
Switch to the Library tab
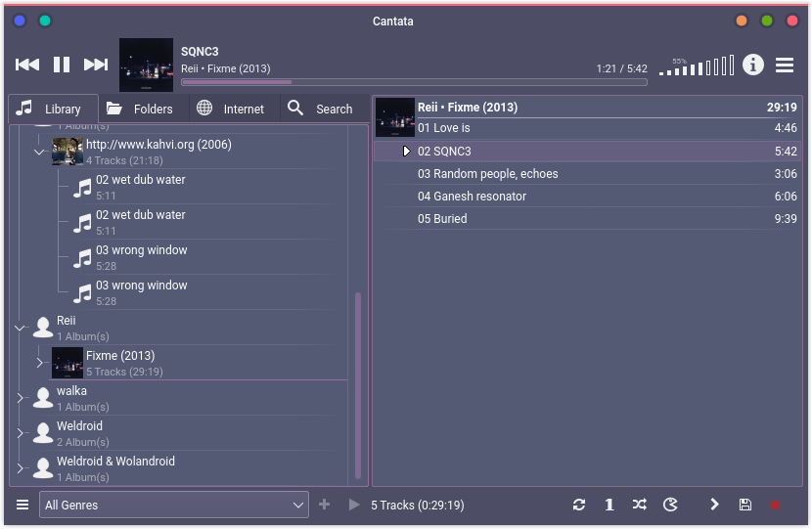coord(54,109)
